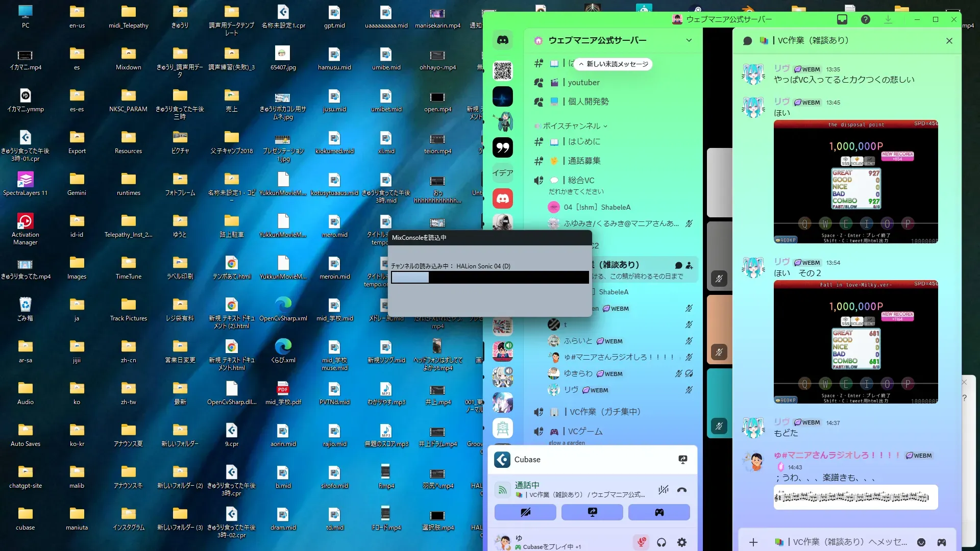This screenshot has width=980, height=551.
Task: Open Discord inbox icon in title bar
Action: (x=842, y=19)
